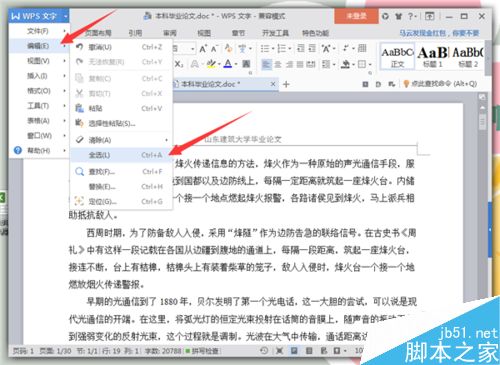The height and width of the screenshot is (365, 500).
Task: Click the history clock icon in status bar
Action: click(264, 350)
